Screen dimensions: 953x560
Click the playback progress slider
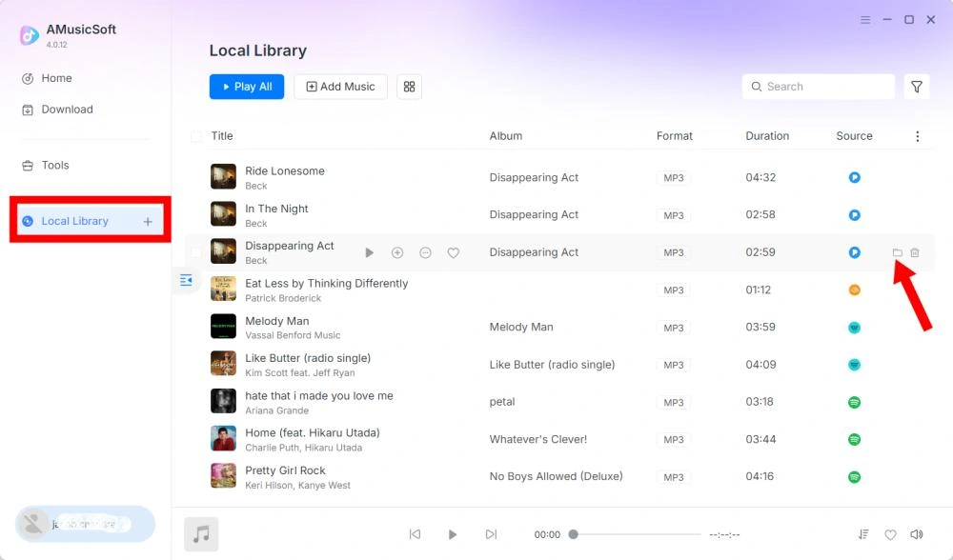(637, 534)
